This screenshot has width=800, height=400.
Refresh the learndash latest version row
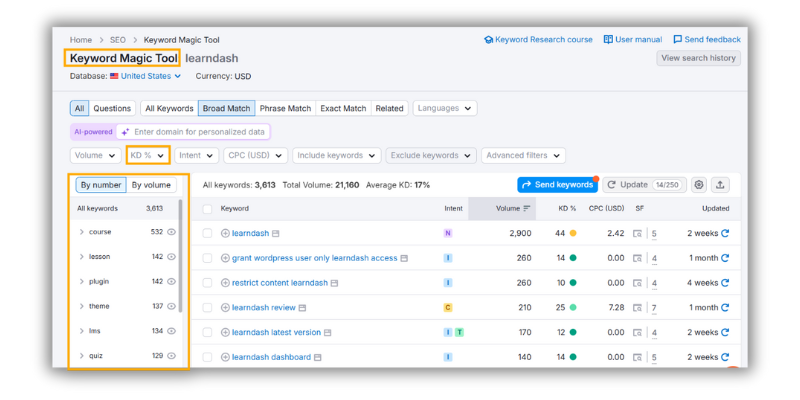[725, 332]
